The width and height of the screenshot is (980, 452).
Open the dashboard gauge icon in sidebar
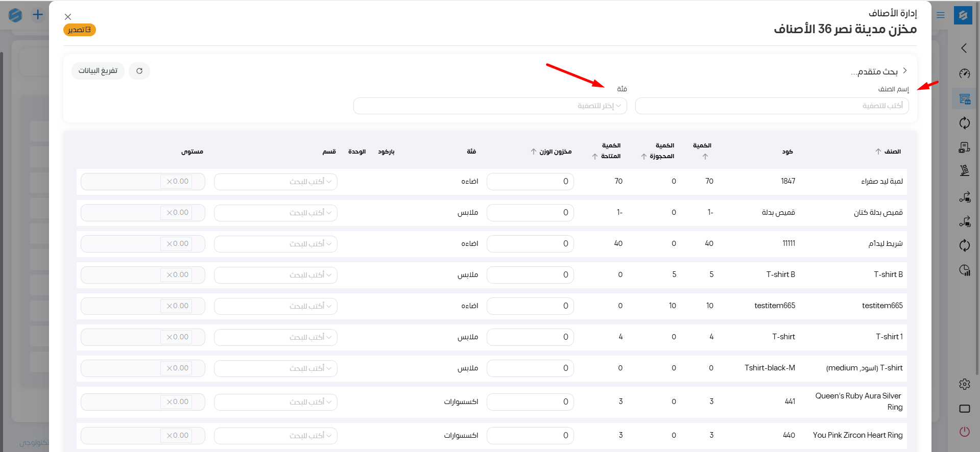(x=964, y=74)
